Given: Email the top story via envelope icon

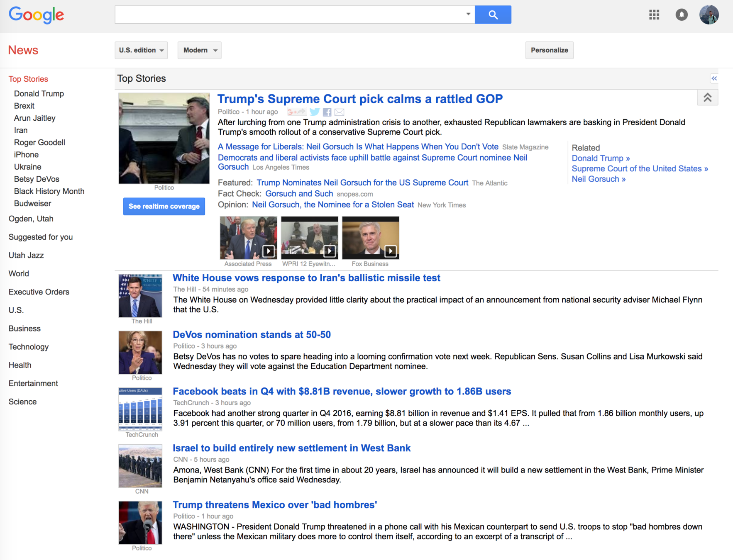Looking at the screenshot, I should click(340, 112).
